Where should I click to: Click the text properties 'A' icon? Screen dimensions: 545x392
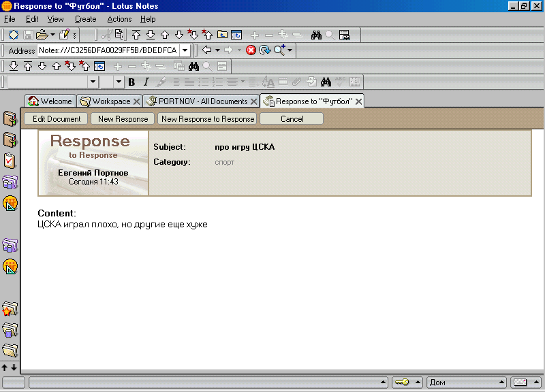click(268, 82)
